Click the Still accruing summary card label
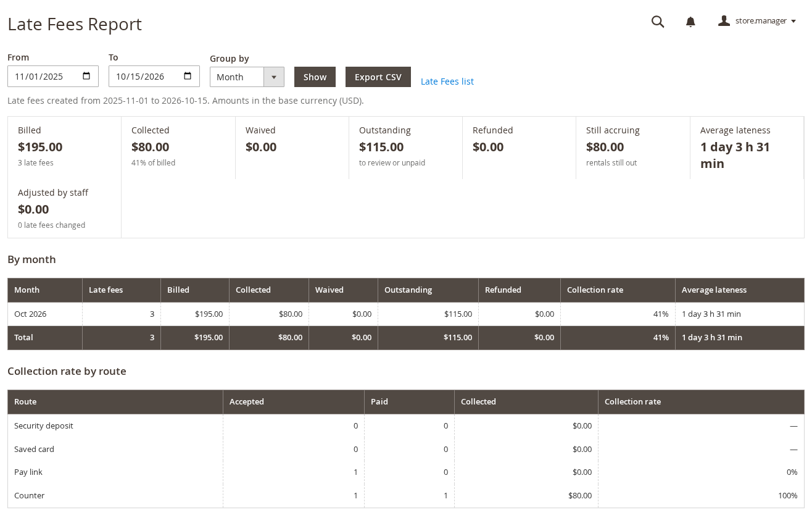The image size is (812, 515). point(613,130)
